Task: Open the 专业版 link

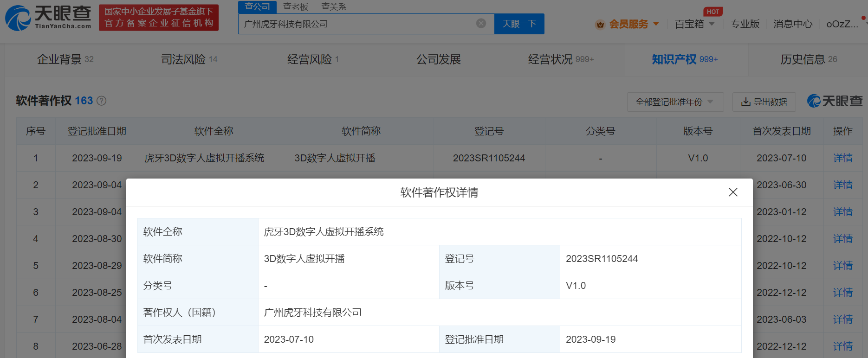Action: click(x=745, y=24)
